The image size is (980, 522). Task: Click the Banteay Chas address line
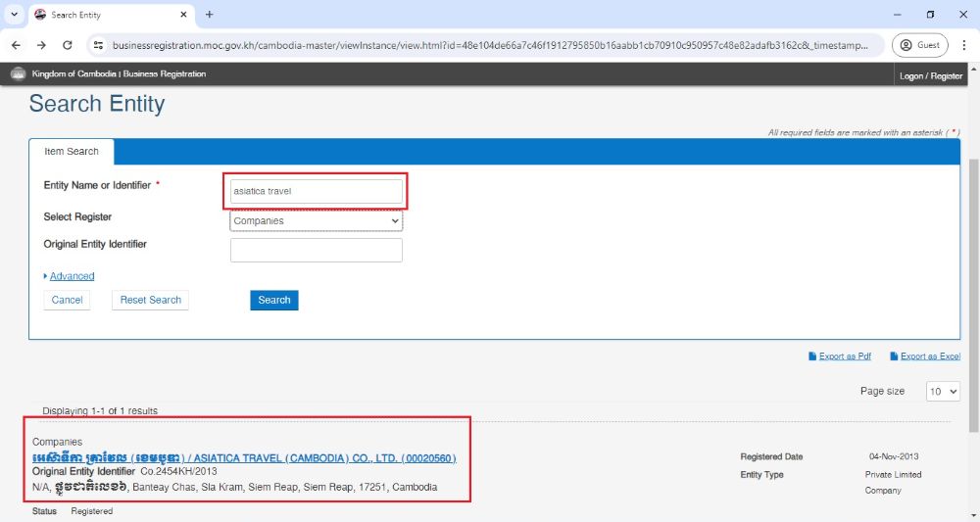[x=234, y=487]
